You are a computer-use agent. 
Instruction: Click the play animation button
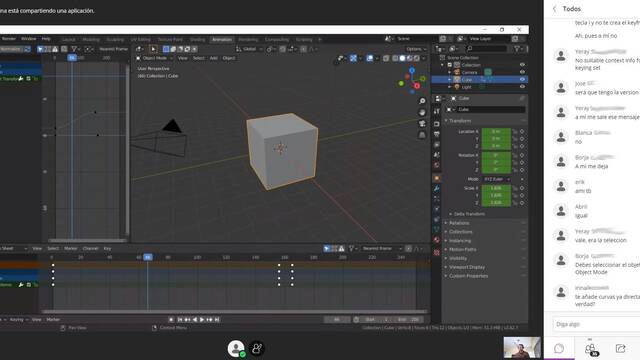coord(202,320)
